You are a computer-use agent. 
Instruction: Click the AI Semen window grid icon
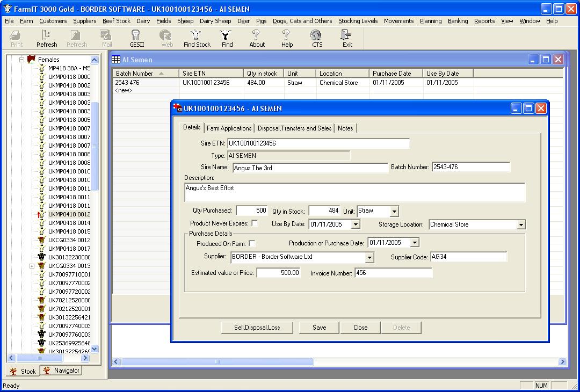point(116,60)
